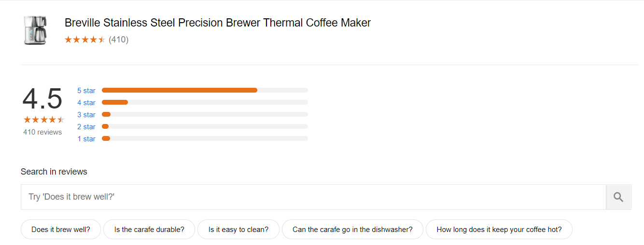Click the stars under the 4.5 score

click(43, 120)
